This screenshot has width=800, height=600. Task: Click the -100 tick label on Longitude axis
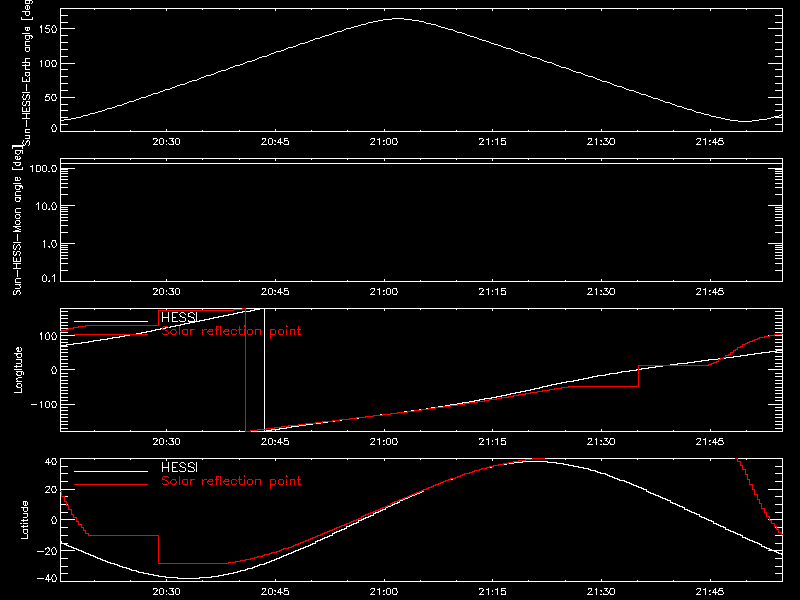[x=44, y=404]
